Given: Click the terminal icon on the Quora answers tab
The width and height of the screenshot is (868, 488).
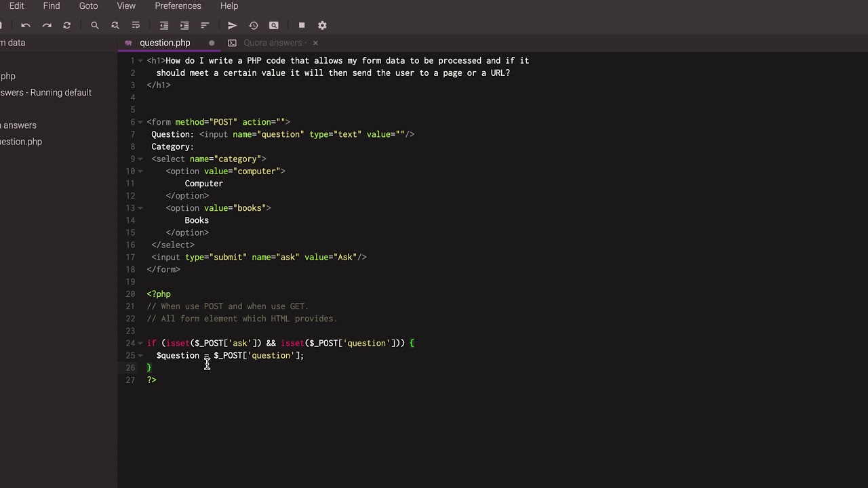Looking at the screenshot, I should pyautogui.click(x=232, y=43).
